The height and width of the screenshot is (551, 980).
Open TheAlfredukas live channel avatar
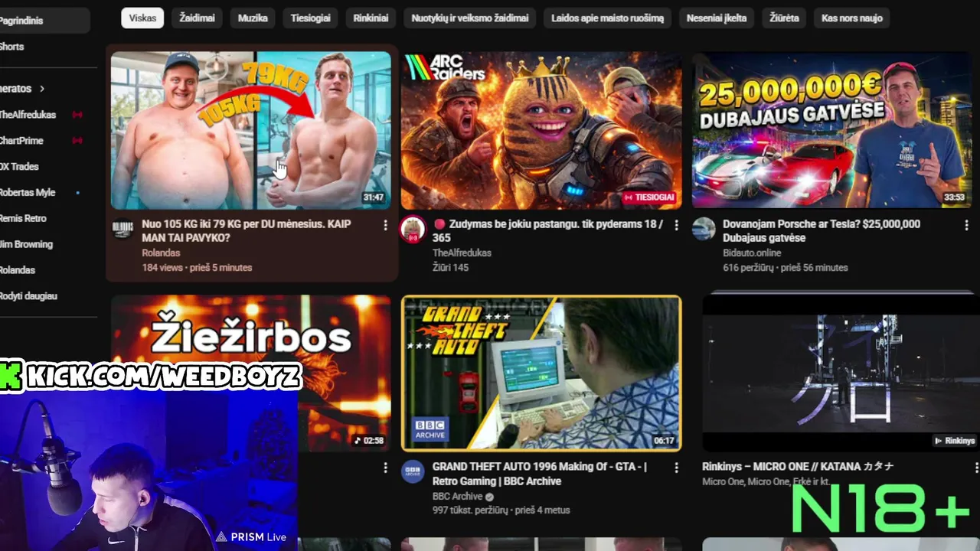413,230
